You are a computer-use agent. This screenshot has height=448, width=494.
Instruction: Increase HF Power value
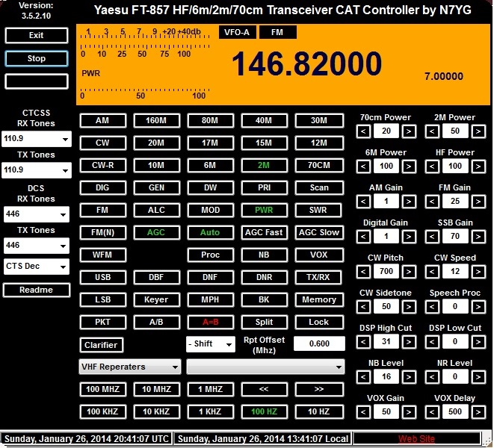[x=478, y=167]
